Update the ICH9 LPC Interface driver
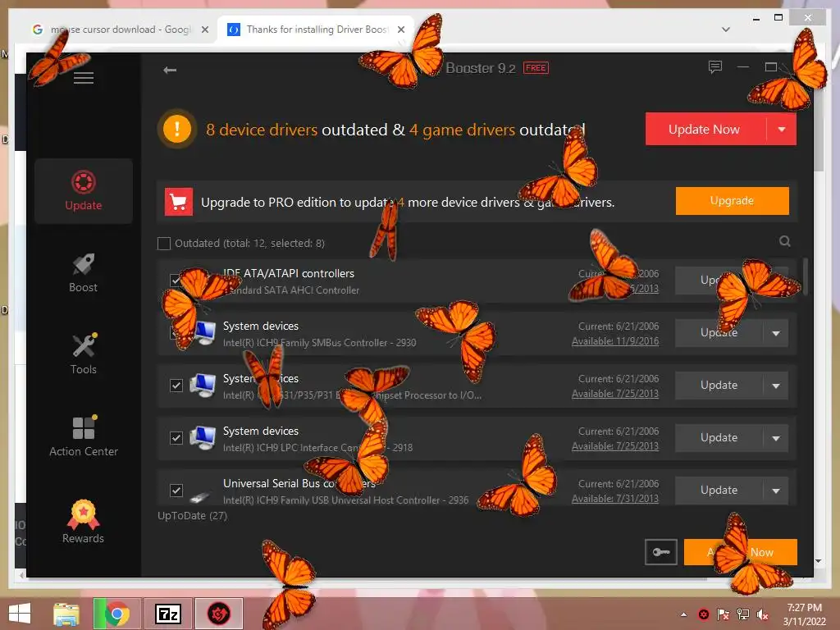The height and width of the screenshot is (630, 840). pos(719,438)
